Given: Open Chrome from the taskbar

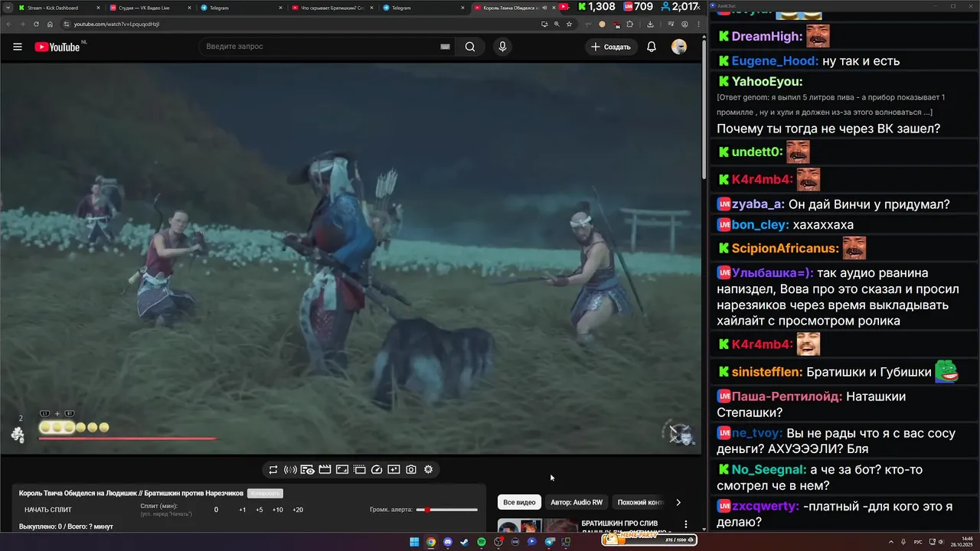Looking at the screenshot, I should click(431, 542).
